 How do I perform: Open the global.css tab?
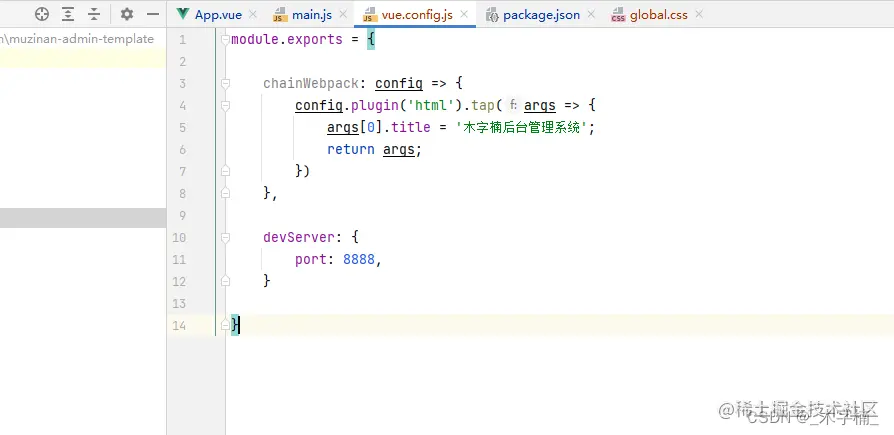click(659, 15)
